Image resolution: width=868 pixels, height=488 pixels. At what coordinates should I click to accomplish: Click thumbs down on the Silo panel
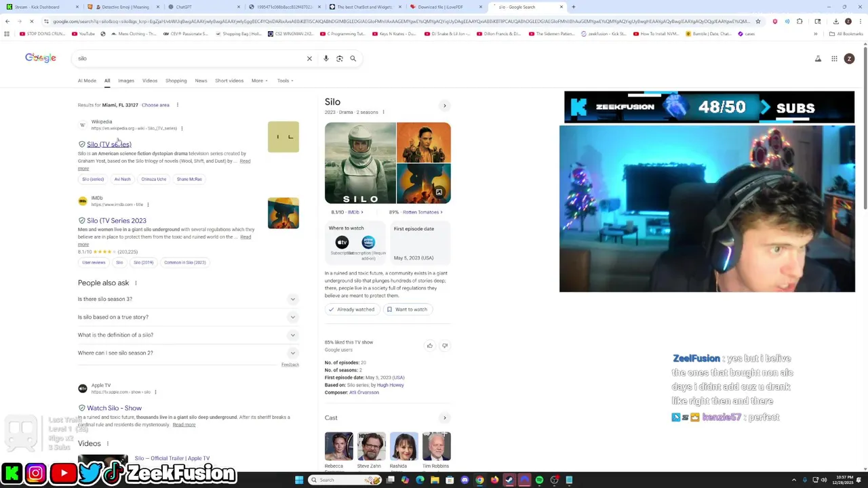pos(445,346)
